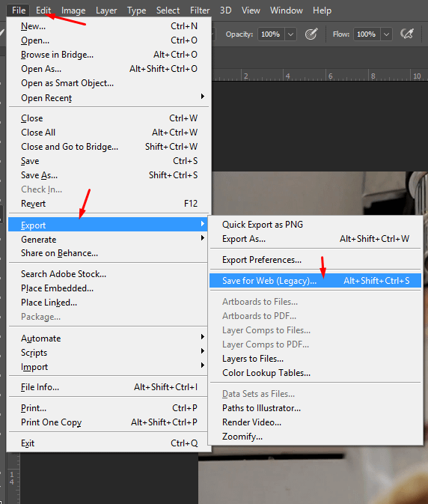Click the Flow 100% value field
This screenshot has height=504, width=428.
(367, 34)
